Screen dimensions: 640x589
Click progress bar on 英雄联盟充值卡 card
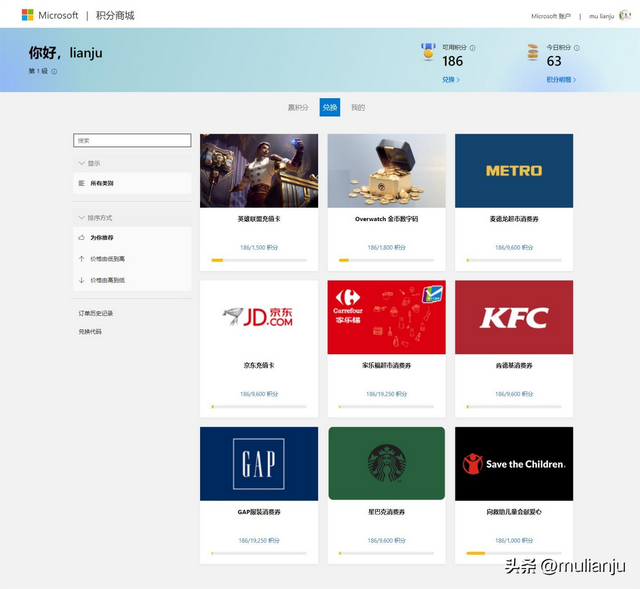click(259, 260)
